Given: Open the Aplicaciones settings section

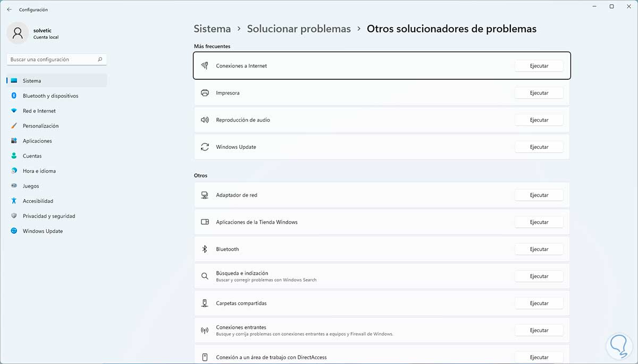Looking at the screenshot, I should 37,141.
